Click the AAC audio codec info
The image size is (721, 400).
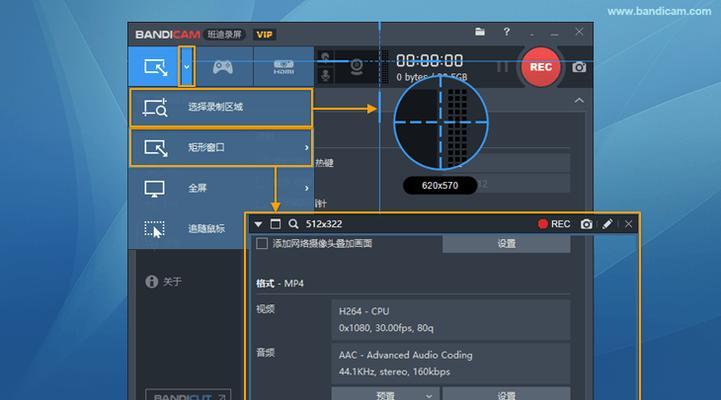click(x=405, y=355)
